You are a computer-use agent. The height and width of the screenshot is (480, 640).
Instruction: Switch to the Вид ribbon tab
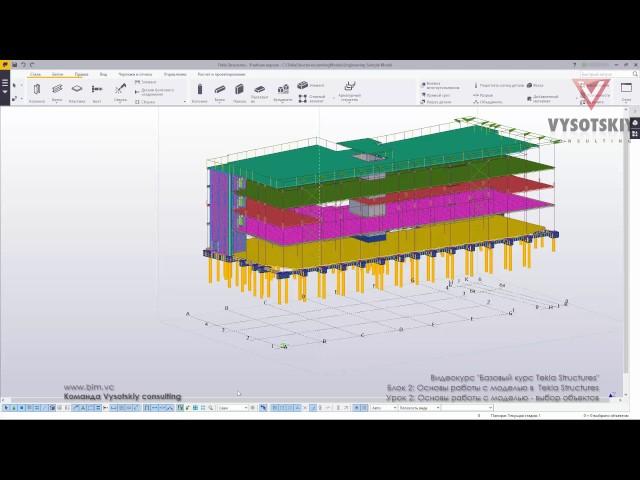pyautogui.click(x=103, y=74)
